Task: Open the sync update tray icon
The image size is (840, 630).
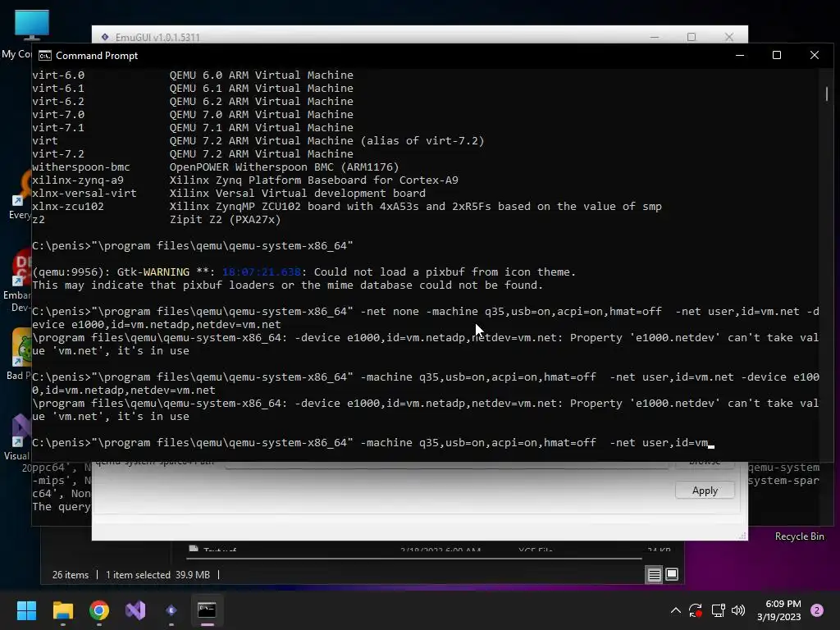Action: pyautogui.click(x=696, y=610)
